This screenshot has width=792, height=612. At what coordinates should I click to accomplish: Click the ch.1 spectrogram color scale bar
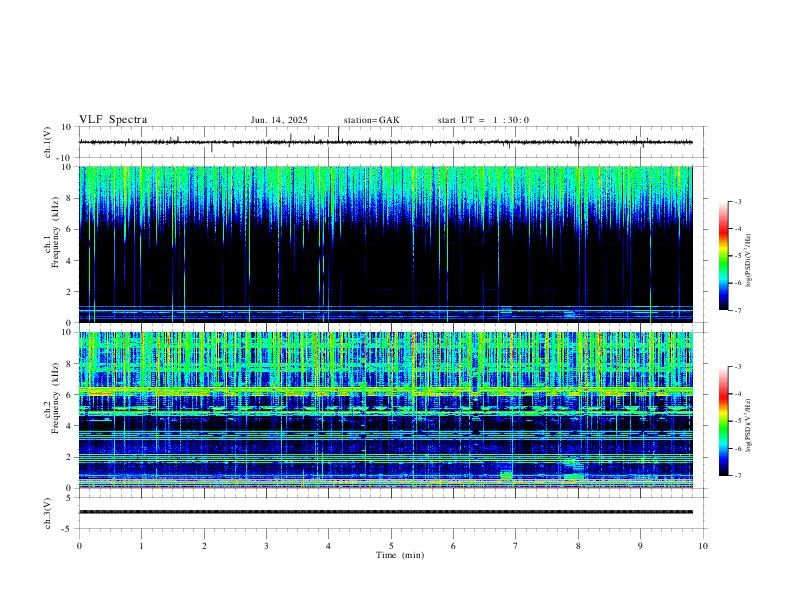723,256
